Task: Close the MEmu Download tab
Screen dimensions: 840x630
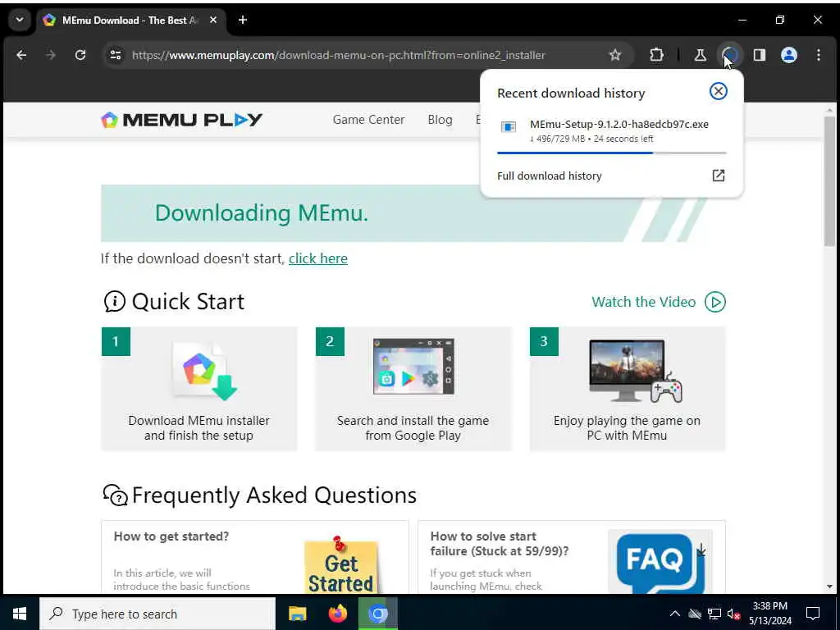Action: coord(213,20)
